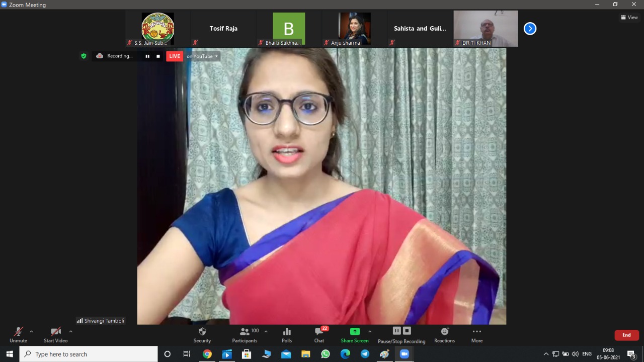The image size is (644, 362).
Task: Open the Participants panel
Action: [245, 335]
